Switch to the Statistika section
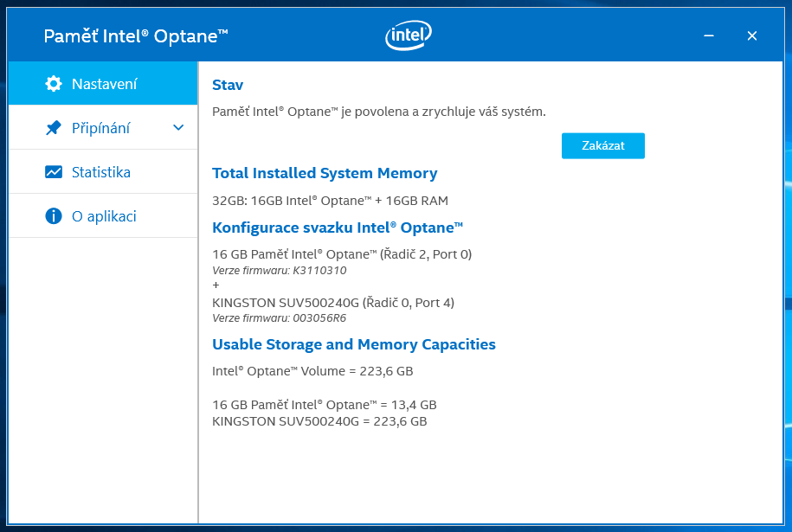 coord(101,172)
